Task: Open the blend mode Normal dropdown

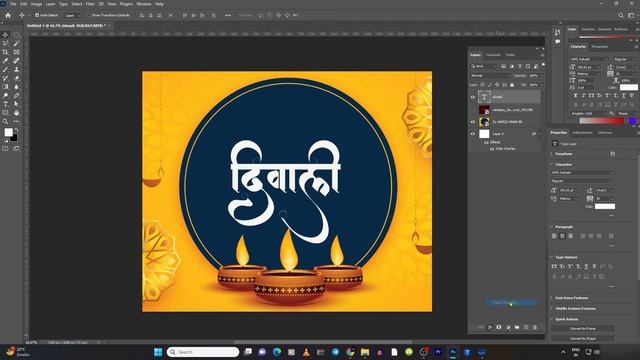Action: pyautogui.click(x=490, y=76)
